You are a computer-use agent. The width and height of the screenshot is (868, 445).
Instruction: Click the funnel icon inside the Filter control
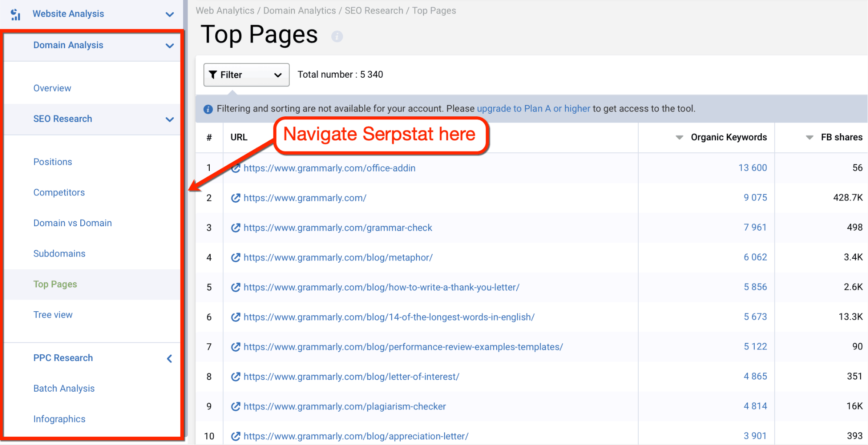tap(214, 74)
